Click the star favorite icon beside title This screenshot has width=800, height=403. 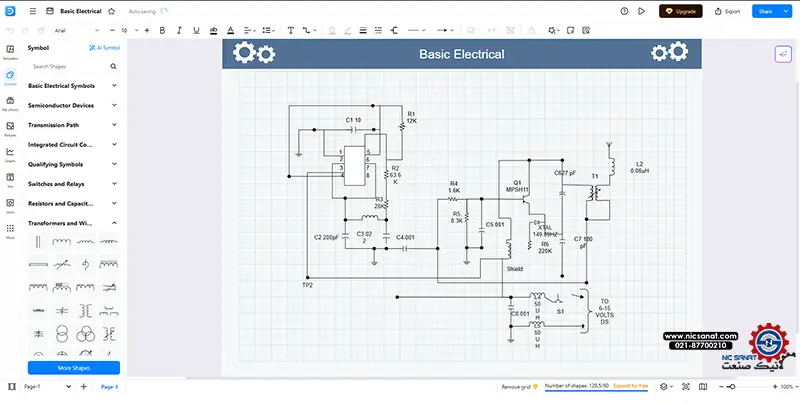(110, 11)
